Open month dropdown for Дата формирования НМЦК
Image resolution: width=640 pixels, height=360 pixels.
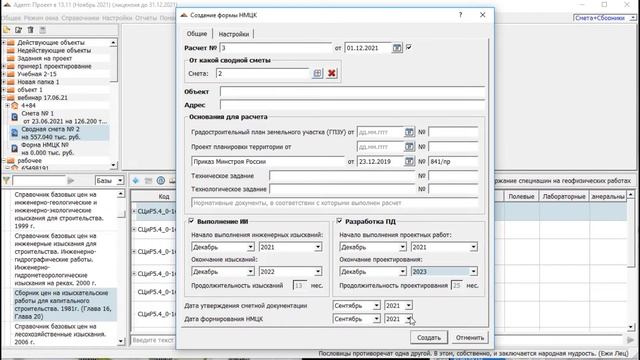click(376, 319)
